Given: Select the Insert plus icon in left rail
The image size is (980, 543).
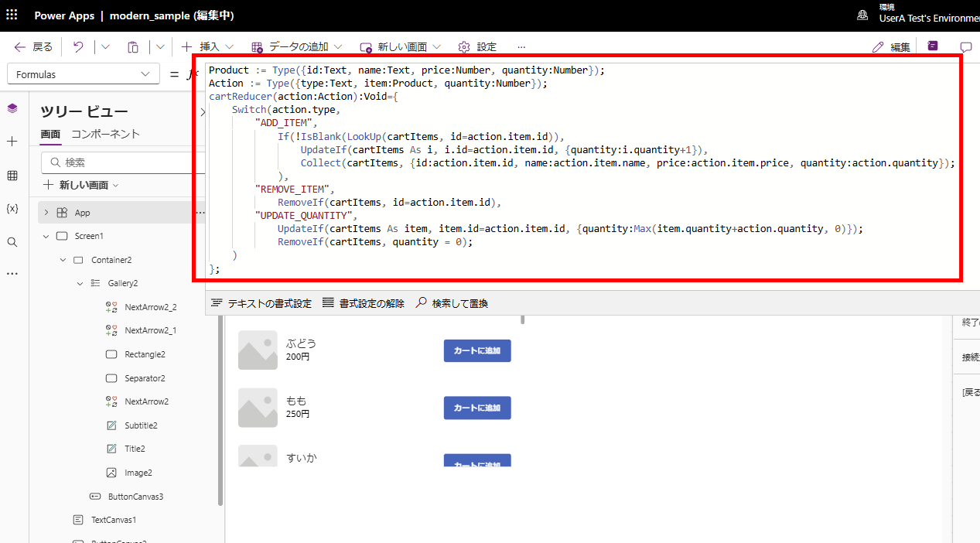Looking at the screenshot, I should tap(12, 142).
